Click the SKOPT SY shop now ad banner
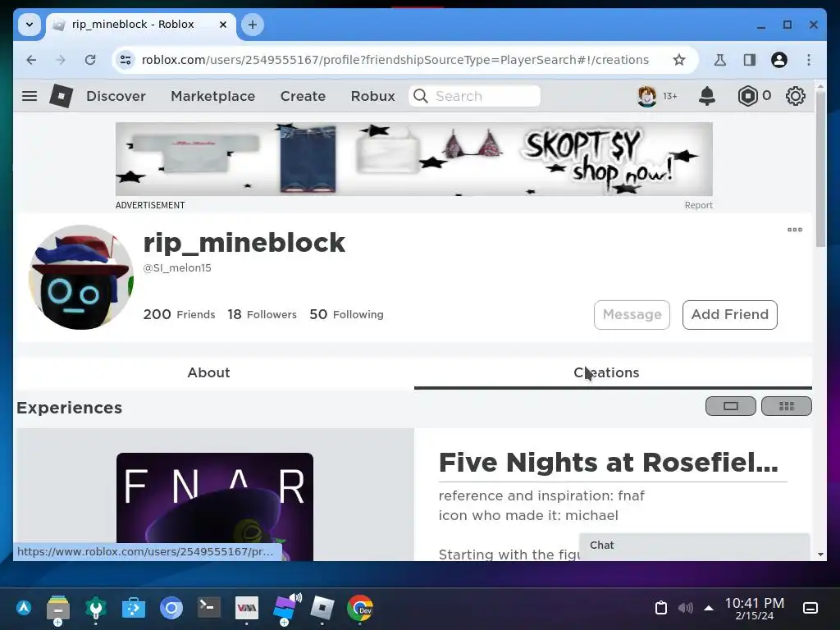This screenshot has width=840, height=630. 414,159
